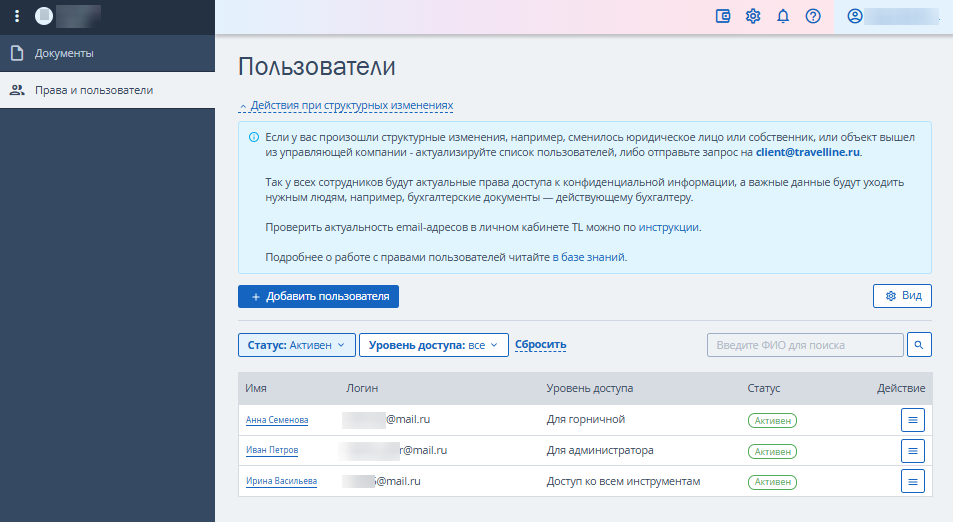Viewport: 953px width, 522px height.
Task: Click the Добавить пользователя button
Action: tap(318, 297)
